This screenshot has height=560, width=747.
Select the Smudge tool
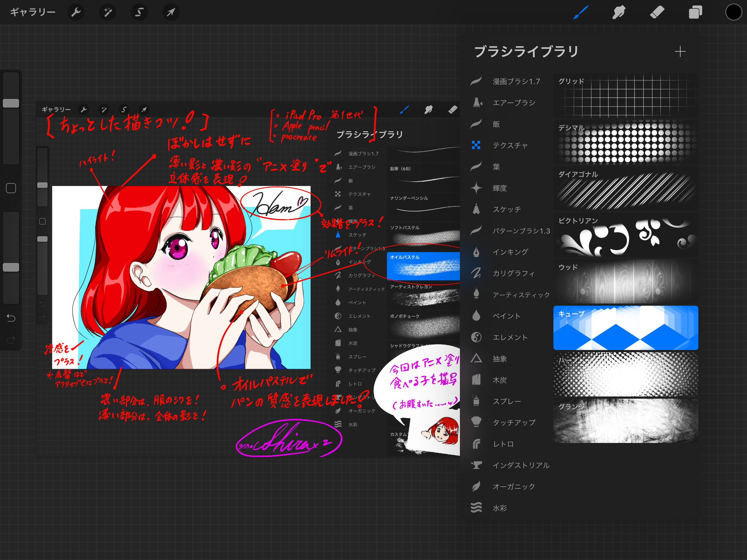point(619,12)
